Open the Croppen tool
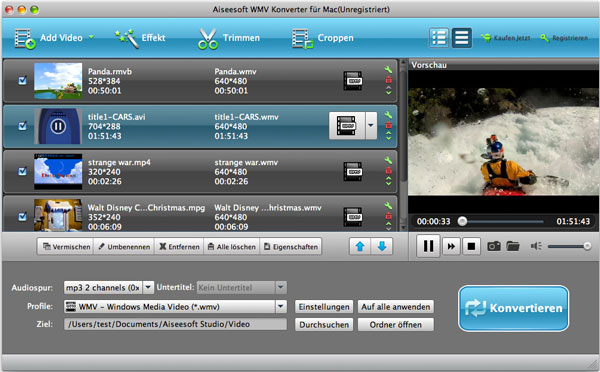The image size is (600, 372). tap(323, 38)
